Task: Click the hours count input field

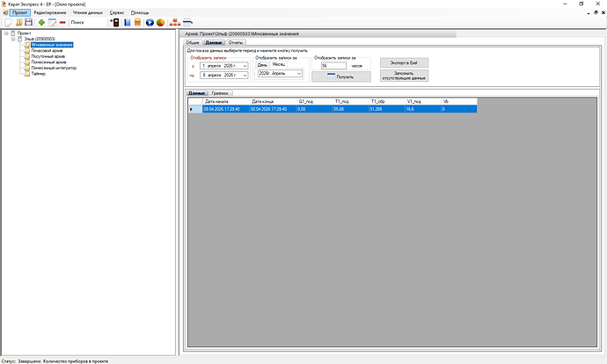Action: point(334,65)
